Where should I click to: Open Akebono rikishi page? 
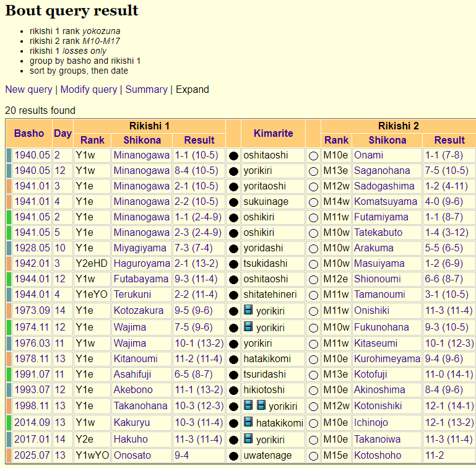[x=133, y=389]
